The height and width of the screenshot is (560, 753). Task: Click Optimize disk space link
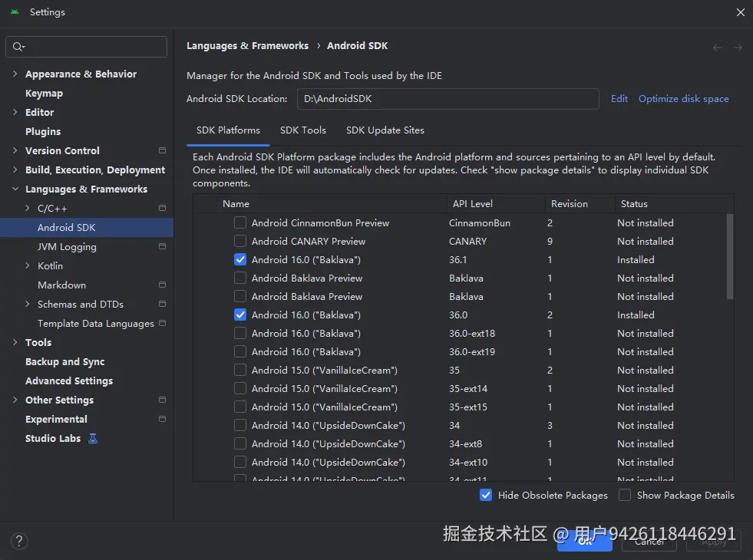click(x=683, y=99)
